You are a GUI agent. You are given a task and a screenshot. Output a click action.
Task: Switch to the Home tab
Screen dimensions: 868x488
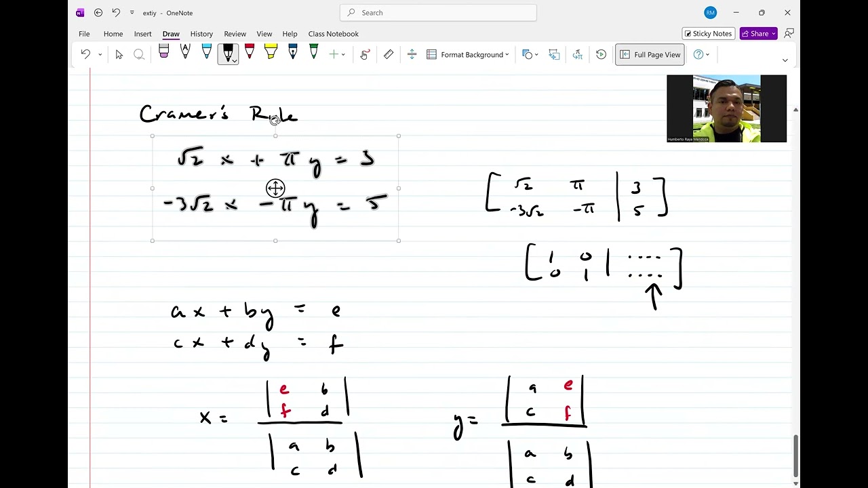click(113, 34)
